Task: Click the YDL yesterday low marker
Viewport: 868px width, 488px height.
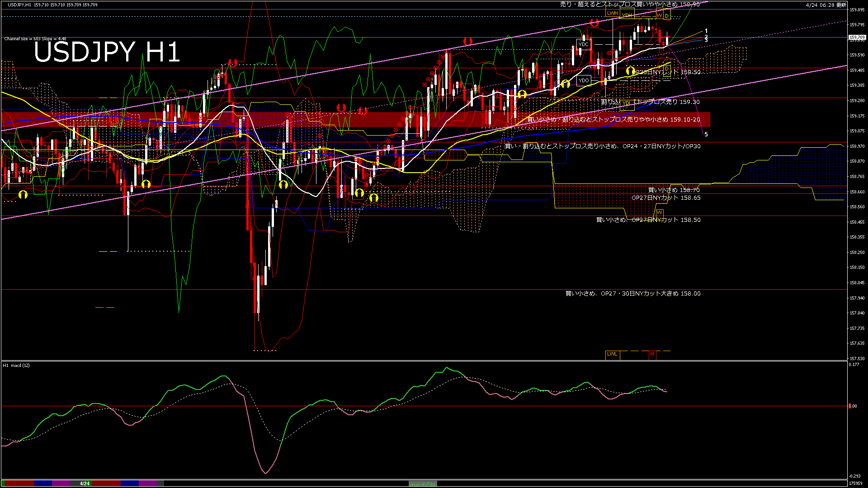Action: pos(626,103)
